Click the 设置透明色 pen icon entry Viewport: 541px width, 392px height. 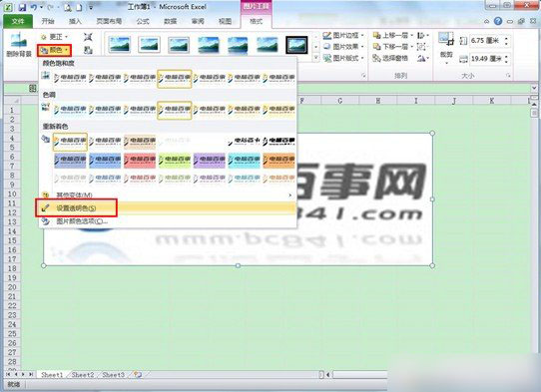[x=45, y=207]
